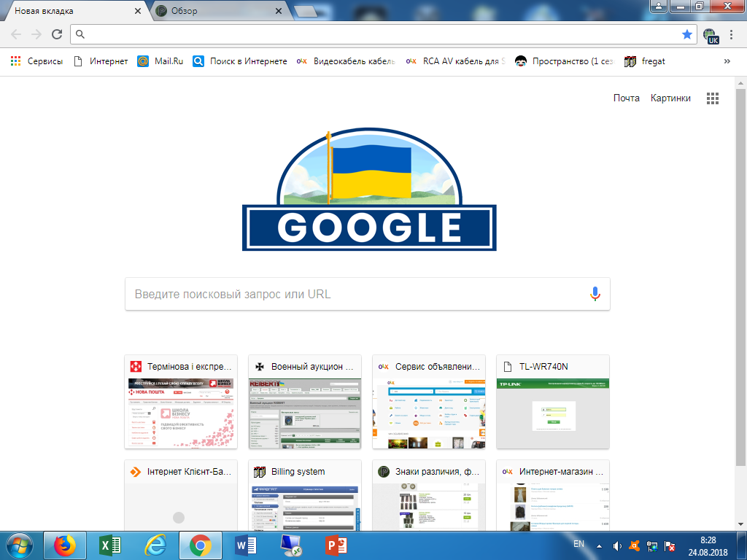The height and width of the screenshot is (560, 747).
Task: Bookmark this page with star icon
Action: click(x=686, y=34)
